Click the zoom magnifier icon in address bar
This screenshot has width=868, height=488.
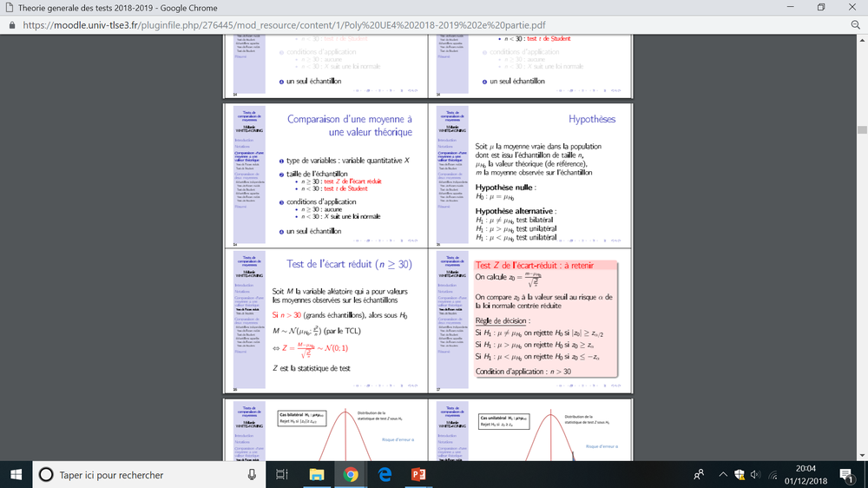(x=855, y=25)
